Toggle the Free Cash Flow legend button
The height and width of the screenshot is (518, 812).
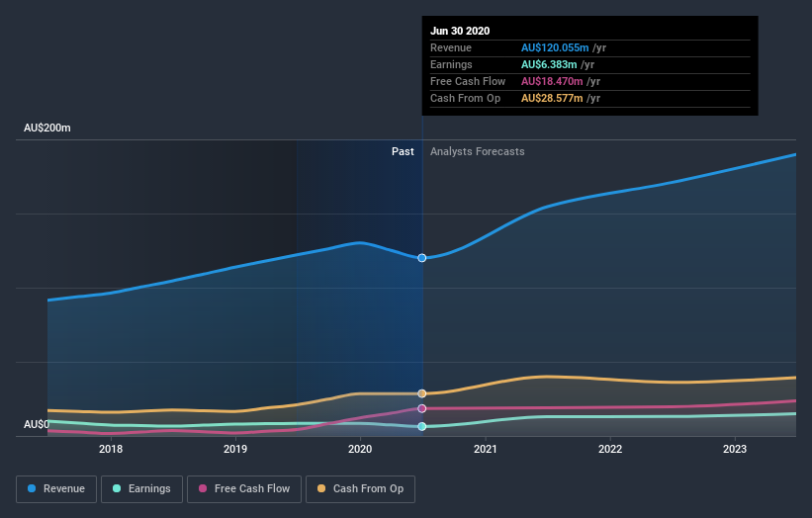click(x=244, y=489)
